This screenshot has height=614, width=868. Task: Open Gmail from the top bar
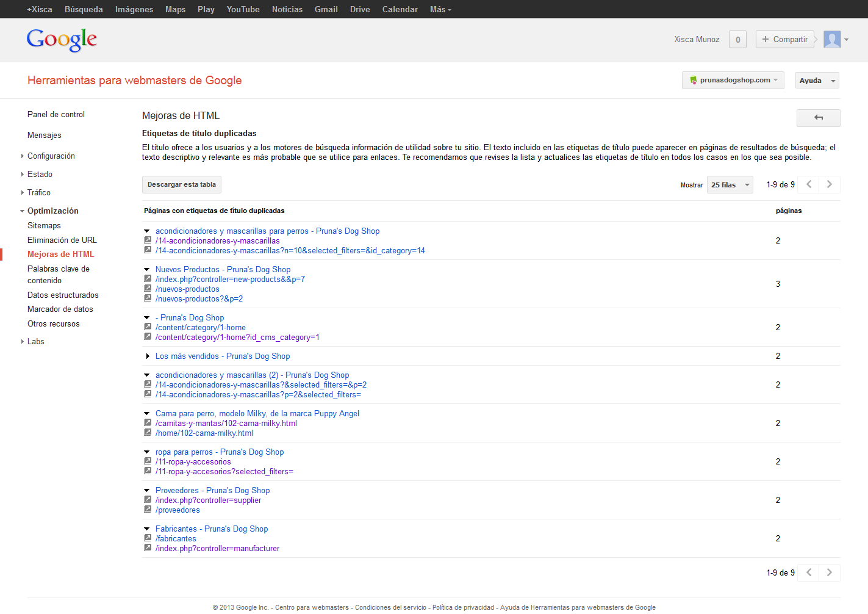click(326, 9)
